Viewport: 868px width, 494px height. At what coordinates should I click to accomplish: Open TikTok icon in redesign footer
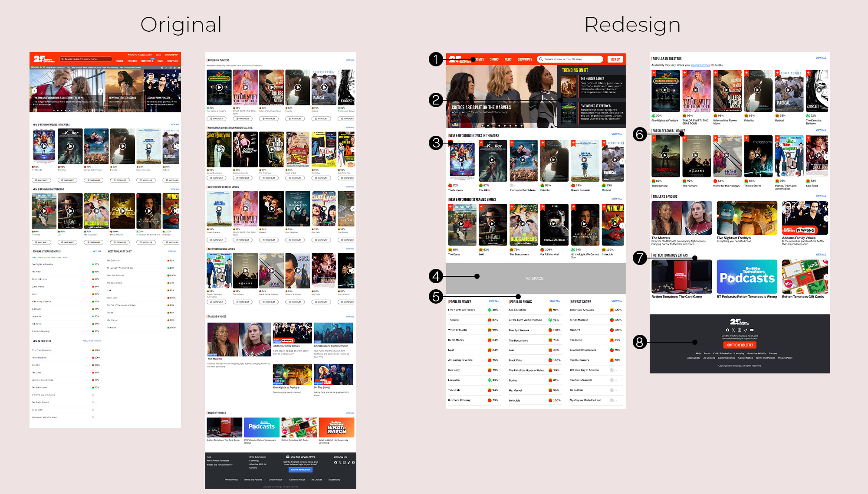click(x=746, y=330)
